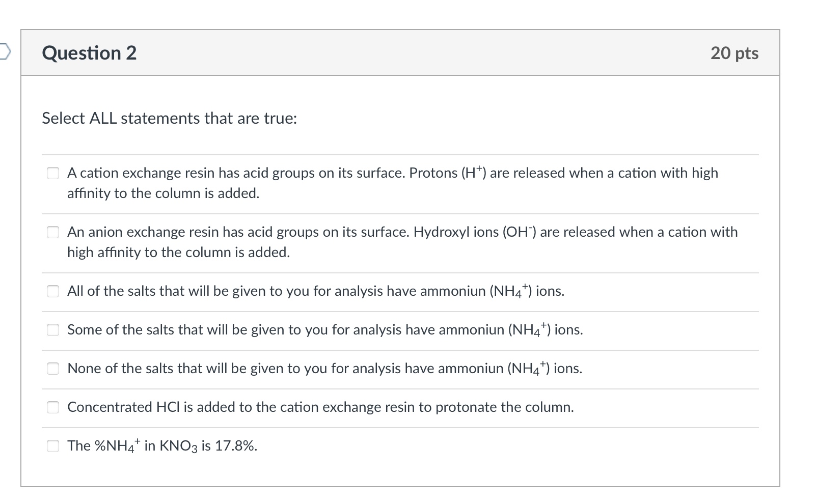Screen dimensions: 816x504
Task: Select 'None of the salts have ammonium ions'
Action: (x=53, y=369)
